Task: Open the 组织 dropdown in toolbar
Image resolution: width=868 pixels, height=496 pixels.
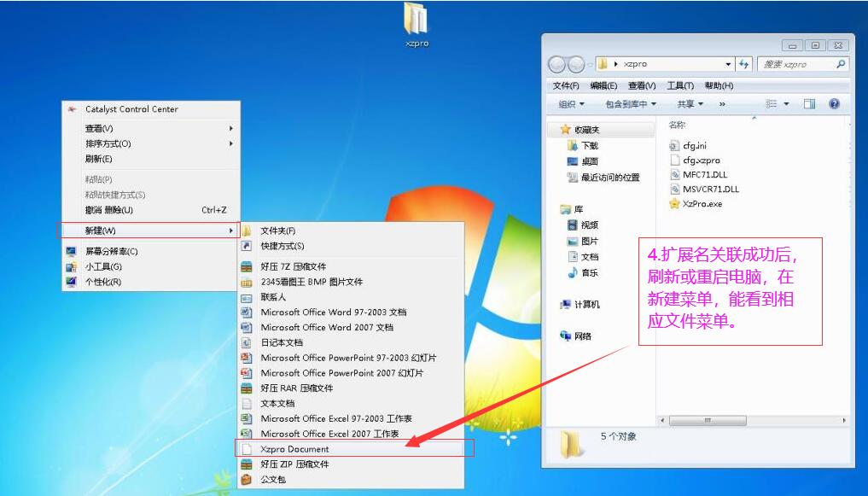Action: (571, 103)
